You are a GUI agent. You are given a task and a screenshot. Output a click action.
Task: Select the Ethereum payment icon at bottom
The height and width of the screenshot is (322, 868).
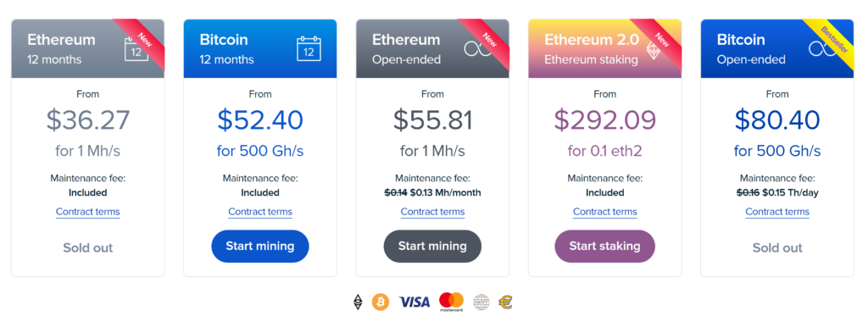358,302
